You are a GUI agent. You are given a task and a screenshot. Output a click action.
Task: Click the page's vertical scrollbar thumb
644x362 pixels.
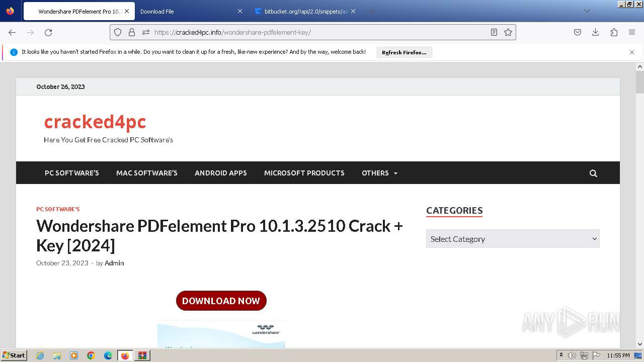point(640,81)
